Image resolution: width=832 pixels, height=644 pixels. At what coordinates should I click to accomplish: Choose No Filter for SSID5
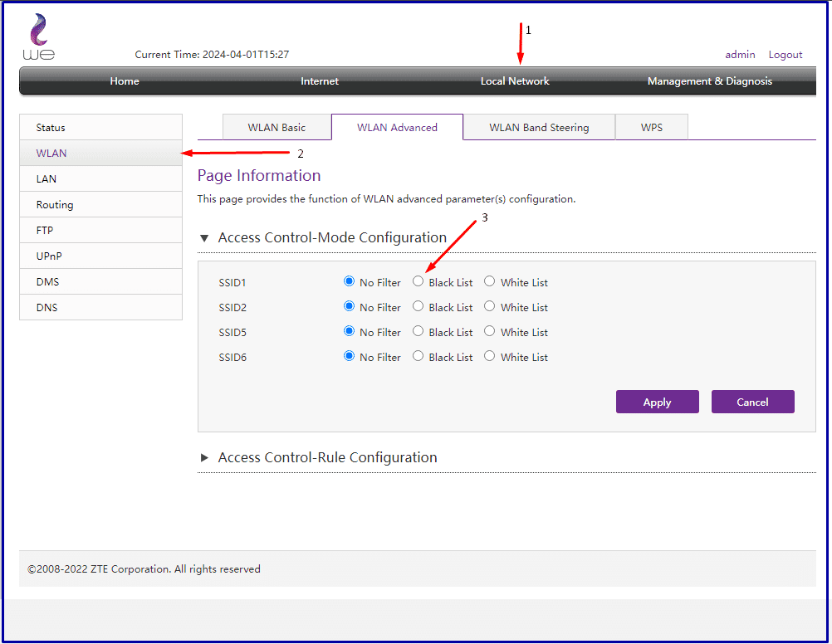pyautogui.click(x=350, y=331)
